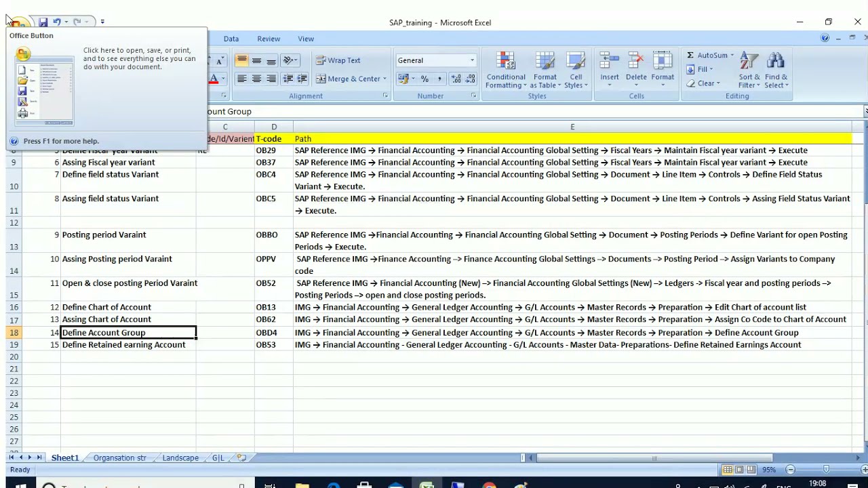Select the Sheet1 worksheet tab

(65, 457)
